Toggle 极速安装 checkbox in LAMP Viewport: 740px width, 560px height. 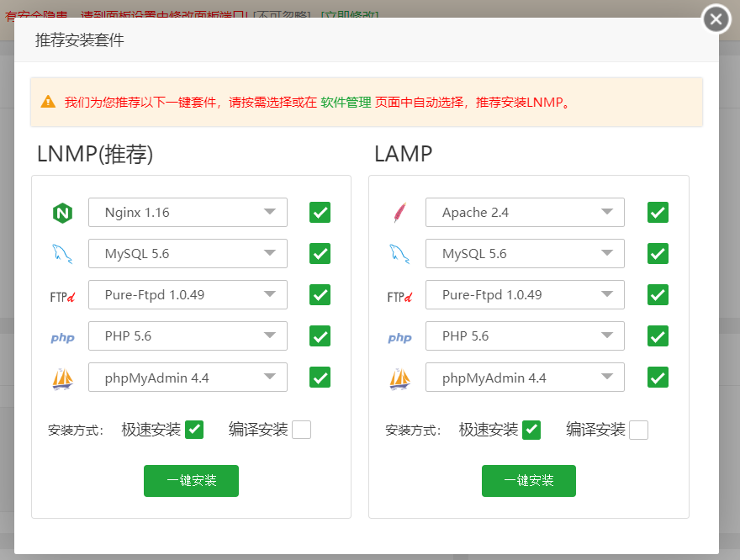[x=531, y=430]
